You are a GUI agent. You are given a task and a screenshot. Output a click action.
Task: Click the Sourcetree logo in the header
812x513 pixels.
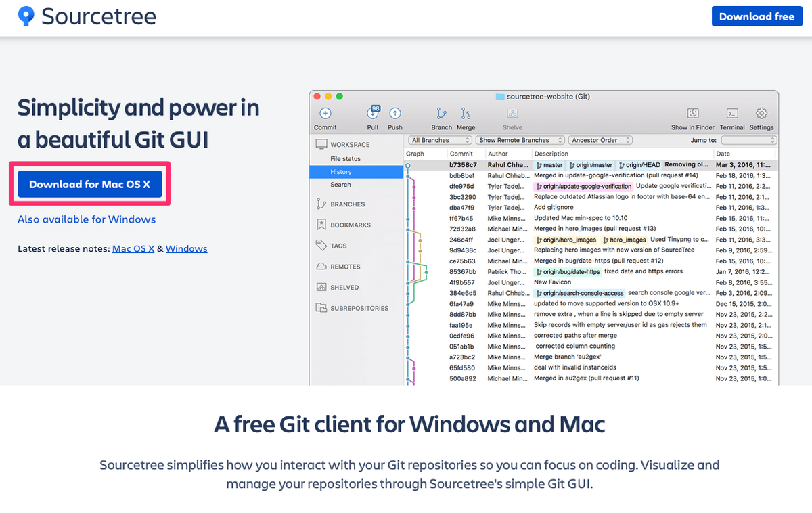[x=87, y=16]
